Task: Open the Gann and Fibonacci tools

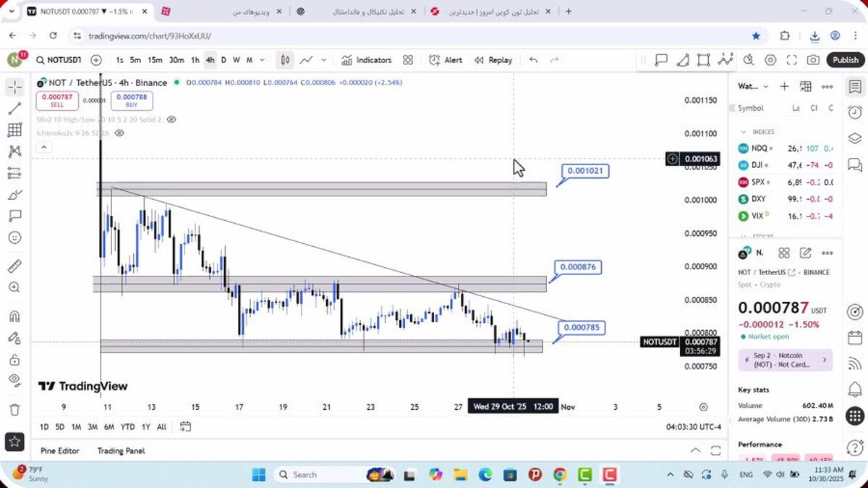Action: (x=14, y=130)
